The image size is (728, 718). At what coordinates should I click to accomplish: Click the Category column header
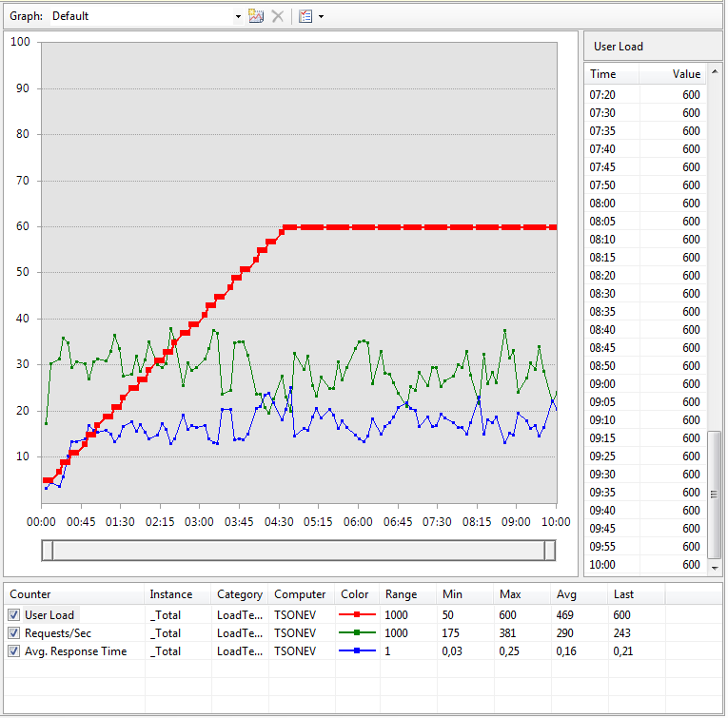(240, 594)
